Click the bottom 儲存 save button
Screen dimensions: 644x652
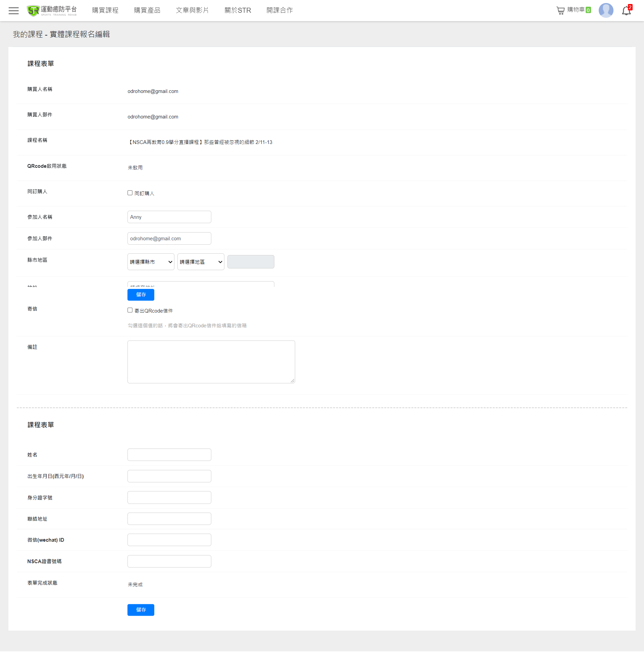(x=141, y=610)
